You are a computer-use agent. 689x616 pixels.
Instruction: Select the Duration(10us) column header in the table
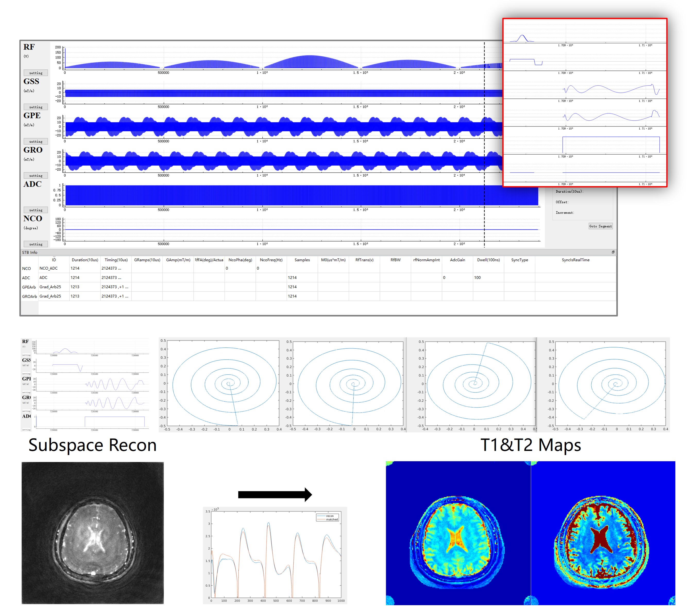pos(85,260)
